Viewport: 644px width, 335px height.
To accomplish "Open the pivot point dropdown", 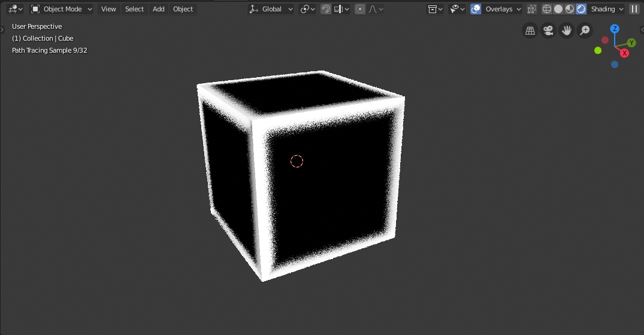I will tap(307, 9).
